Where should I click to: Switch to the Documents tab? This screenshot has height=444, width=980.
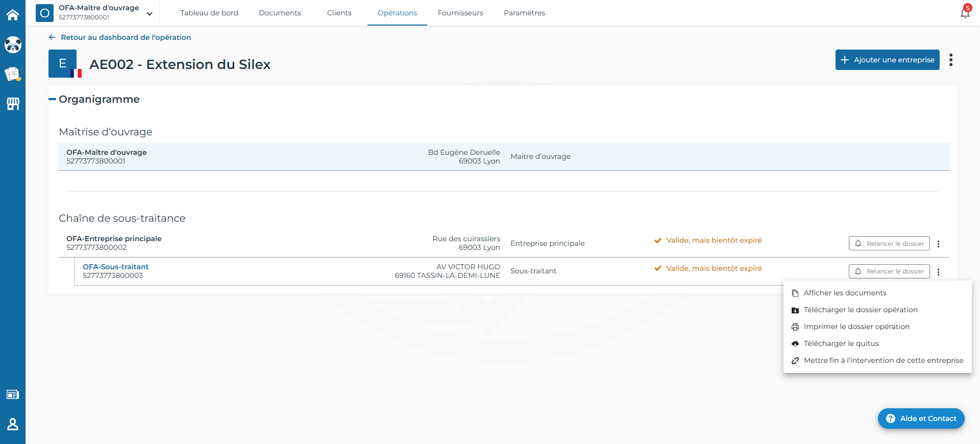tap(280, 13)
